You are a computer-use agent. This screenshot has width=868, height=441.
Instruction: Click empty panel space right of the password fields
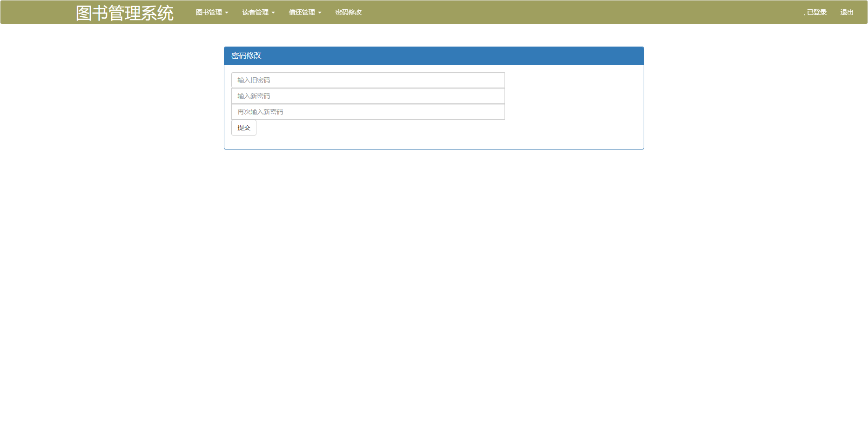(x=572, y=96)
